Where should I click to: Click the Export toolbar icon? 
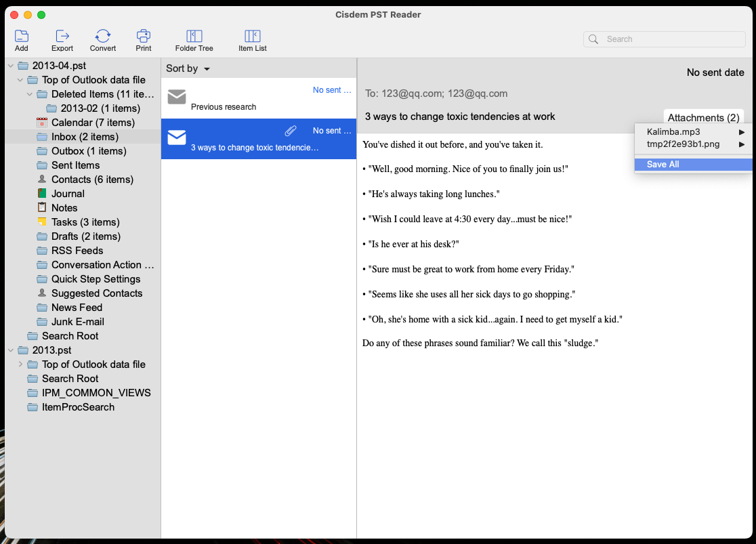(62, 36)
